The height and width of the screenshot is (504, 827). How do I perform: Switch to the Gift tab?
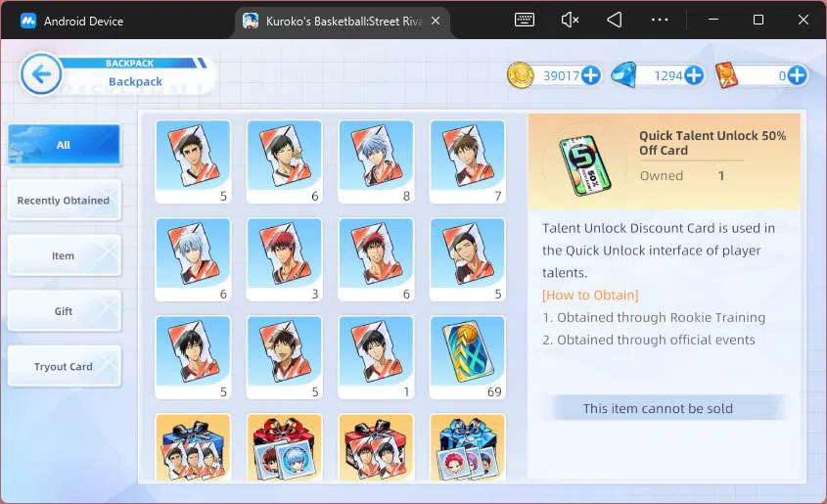coord(65,311)
